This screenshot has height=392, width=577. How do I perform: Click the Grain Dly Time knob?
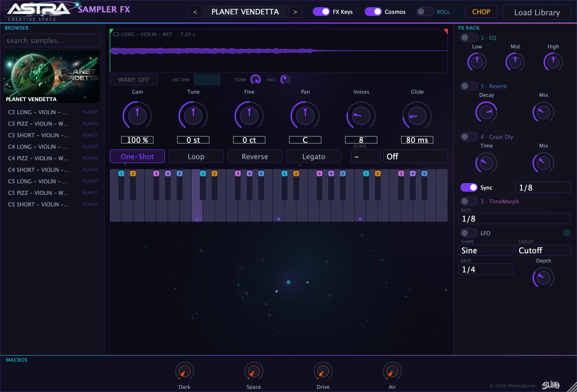click(486, 163)
